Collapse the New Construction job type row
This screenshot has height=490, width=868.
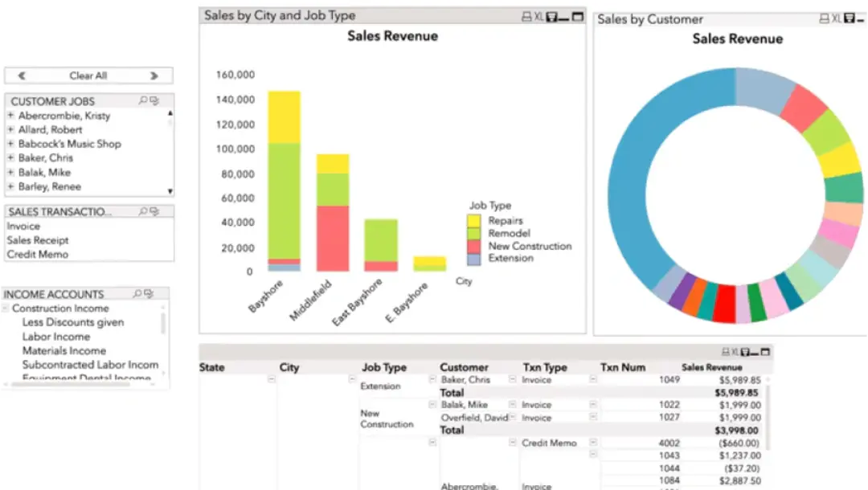click(432, 405)
